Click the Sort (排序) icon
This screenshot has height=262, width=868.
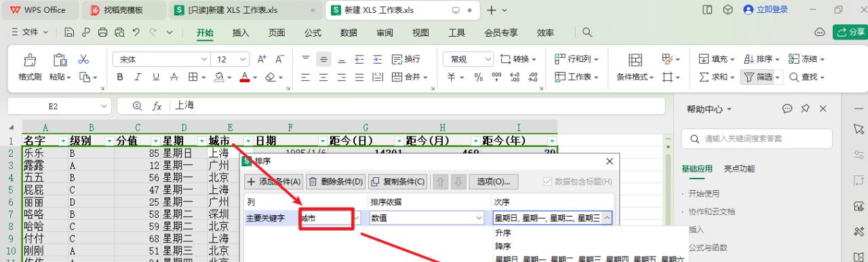(x=749, y=60)
